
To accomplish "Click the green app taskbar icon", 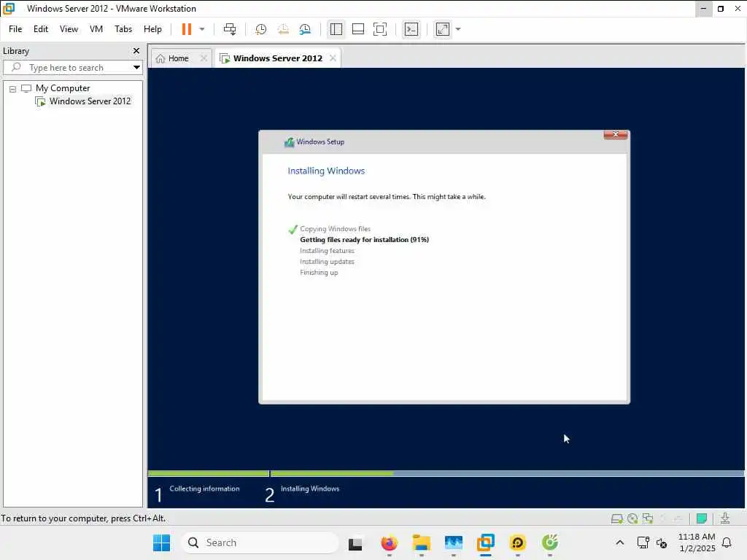I will [550, 542].
